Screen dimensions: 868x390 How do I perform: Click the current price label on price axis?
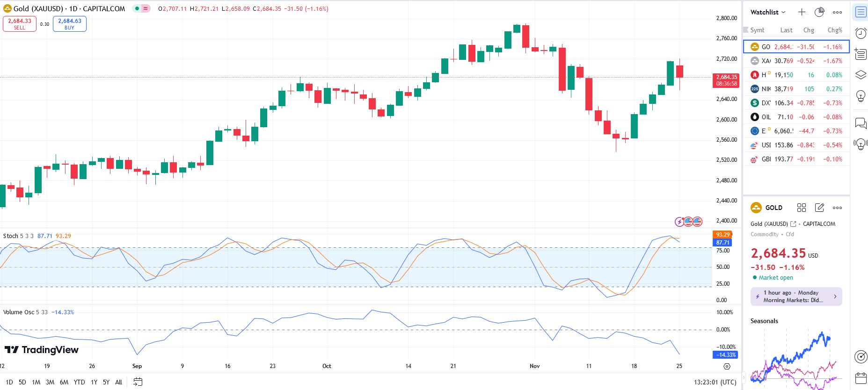[x=726, y=80]
